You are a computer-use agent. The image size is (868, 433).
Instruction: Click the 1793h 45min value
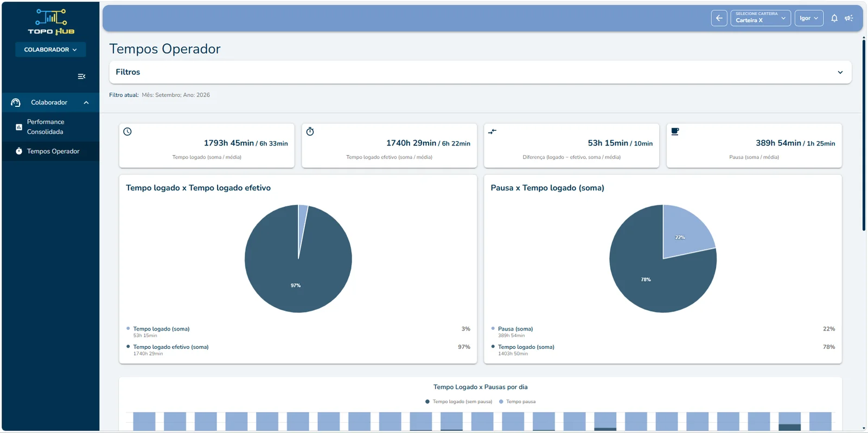coord(229,143)
